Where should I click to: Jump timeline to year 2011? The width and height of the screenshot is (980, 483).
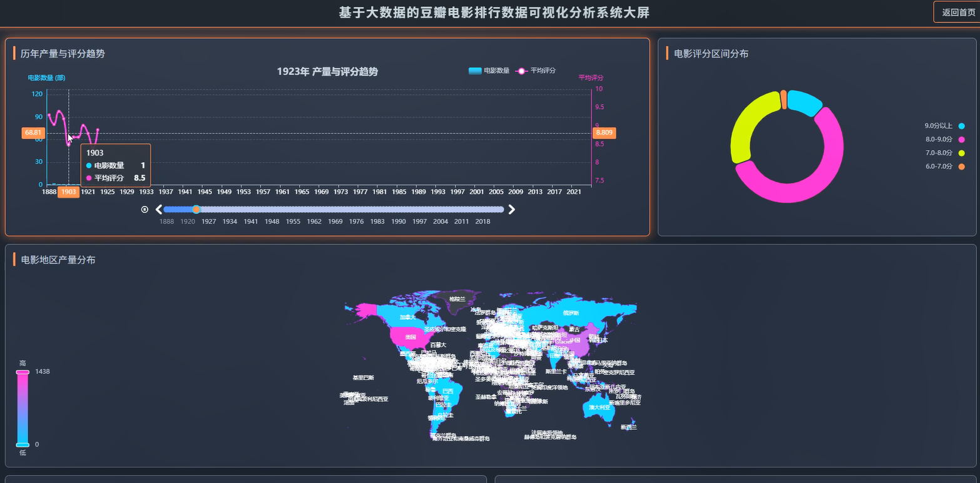click(462, 221)
